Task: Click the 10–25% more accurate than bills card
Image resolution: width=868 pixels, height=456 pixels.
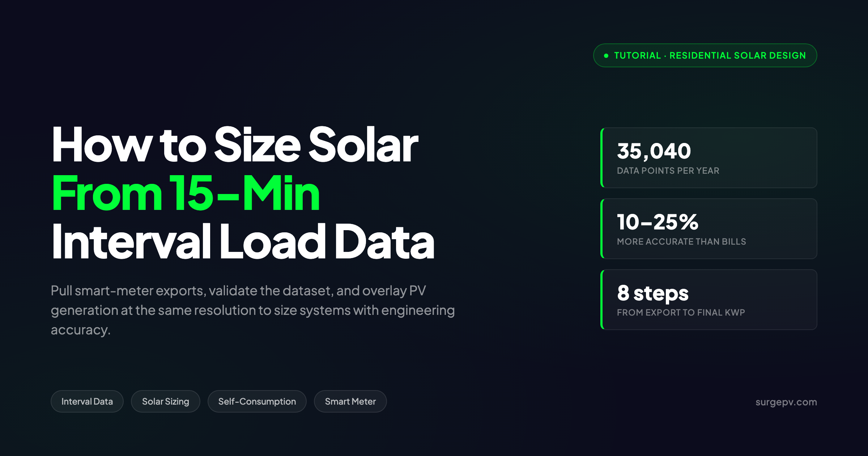Action: [x=709, y=229]
